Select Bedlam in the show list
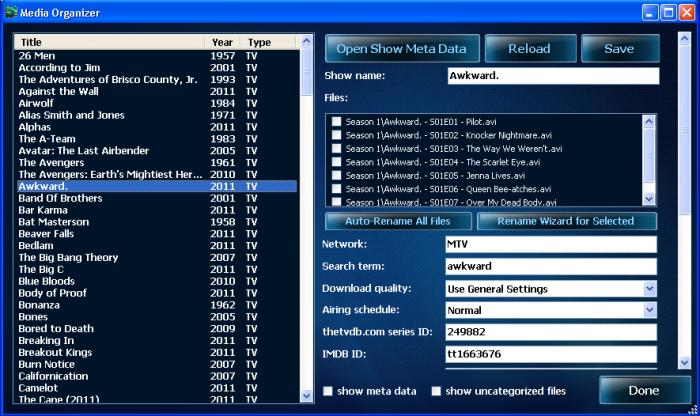 tap(157, 246)
